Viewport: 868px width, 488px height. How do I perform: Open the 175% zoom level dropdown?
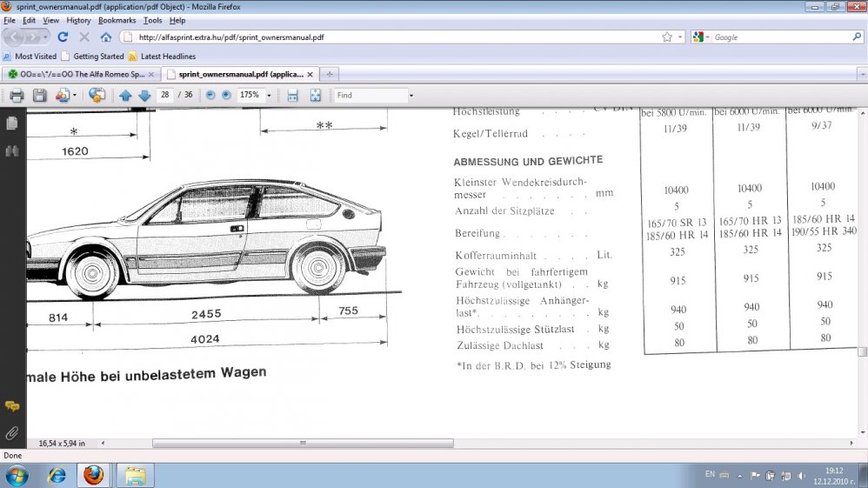tap(269, 95)
